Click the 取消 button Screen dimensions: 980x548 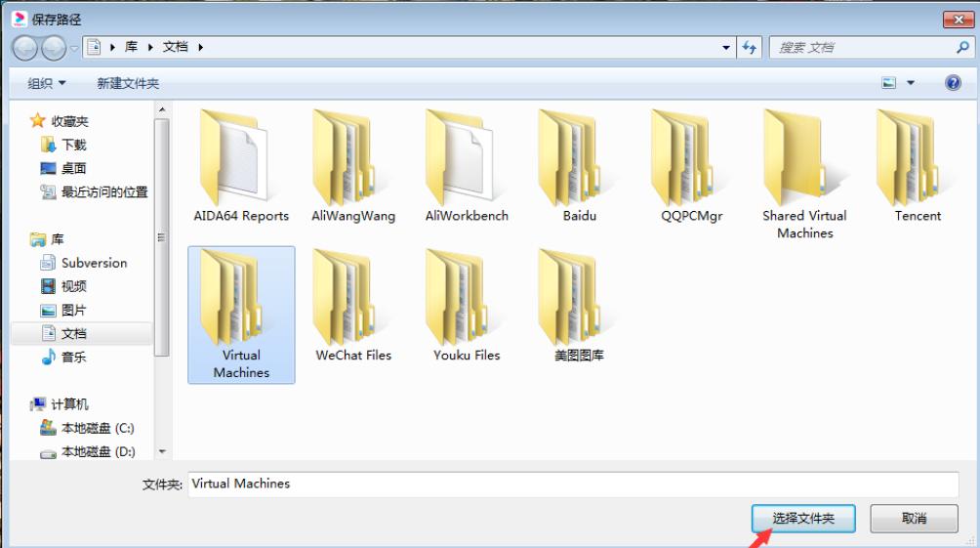pyautogui.click(x=914, y=519)
